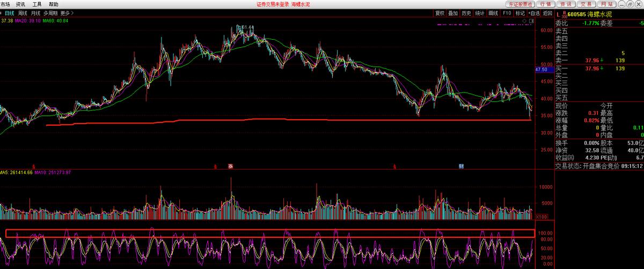The image size is (644, 269).
Task: Select the 多周期 multi-period view
Action: [x=51, y=13]
